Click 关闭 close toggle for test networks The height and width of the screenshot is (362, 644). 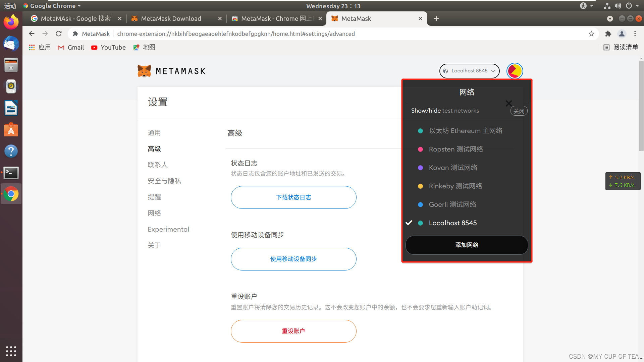[x=518, y=111]
